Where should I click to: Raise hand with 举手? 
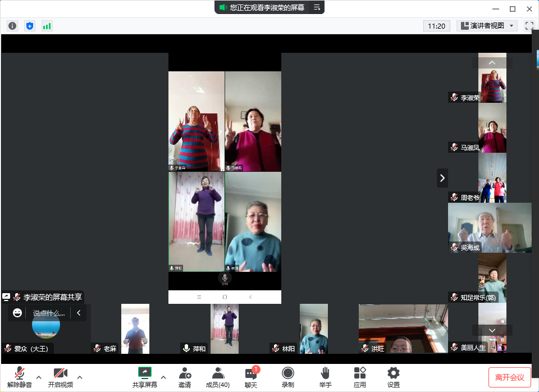pyautogui.click(x=326, y=377)
